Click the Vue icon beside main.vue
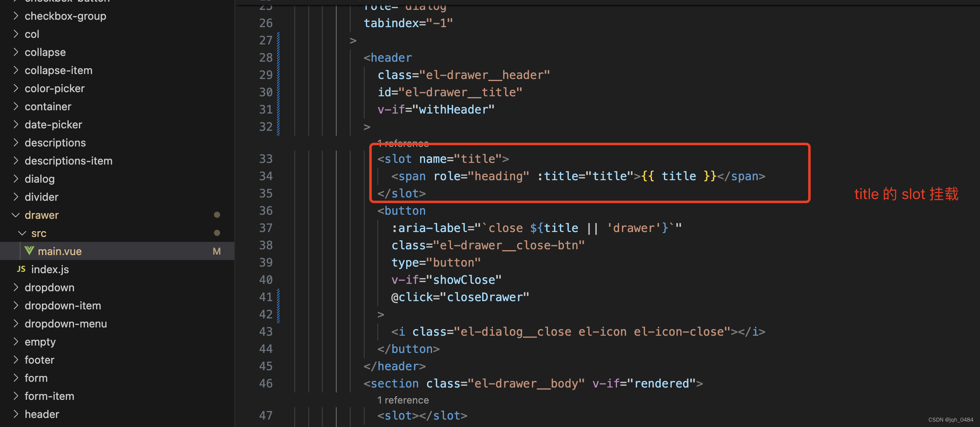This screenshot has width=980, height=427. click(x=29, y=251)
